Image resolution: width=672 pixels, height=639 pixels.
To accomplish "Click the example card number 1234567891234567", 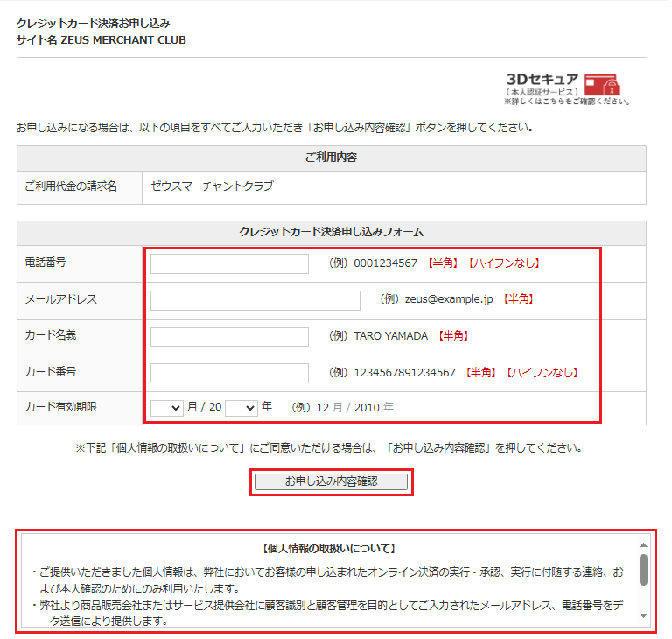I will tap(404, 373).
